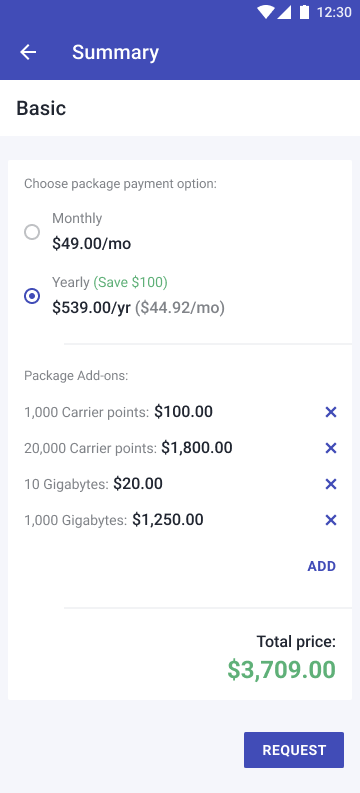Tap the back arrow in header
This screenshot has height=793, width=360.
tap(28, 52)
